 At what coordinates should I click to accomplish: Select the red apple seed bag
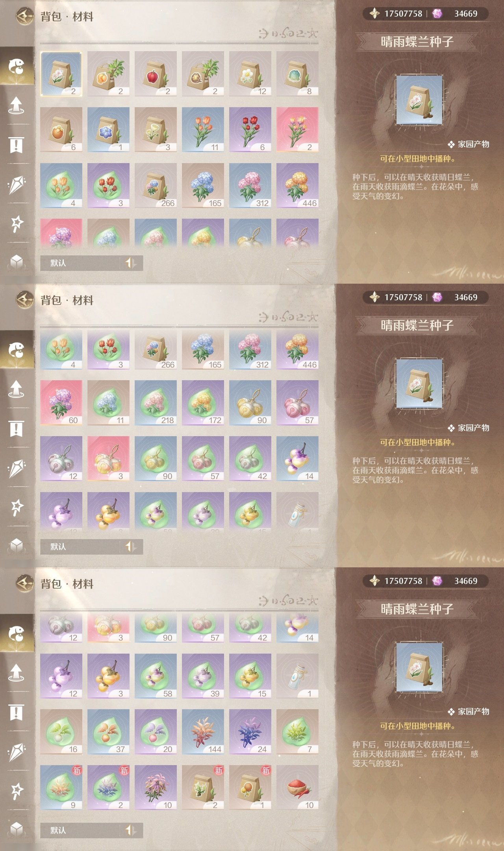pyautogui.click(x=156, y=74)
